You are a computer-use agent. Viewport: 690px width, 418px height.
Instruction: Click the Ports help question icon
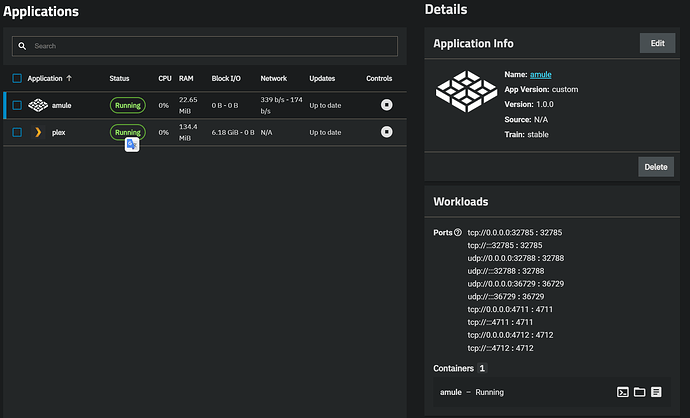pos(458,232)
